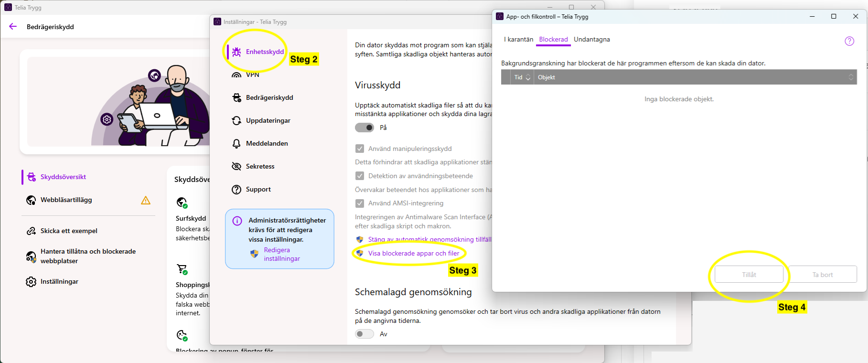
Task: Click the Ta bort button
Action: coord(823,275)
